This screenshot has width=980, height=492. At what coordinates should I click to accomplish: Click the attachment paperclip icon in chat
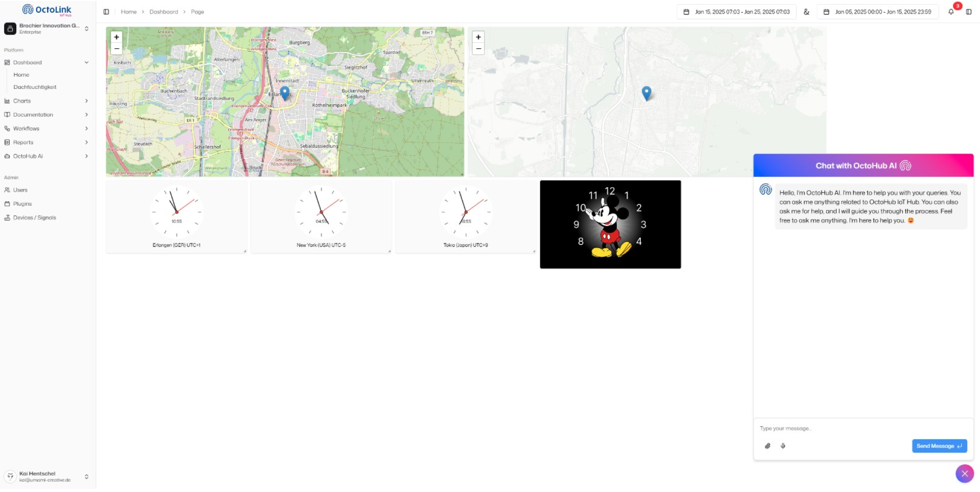coord(768,446)
